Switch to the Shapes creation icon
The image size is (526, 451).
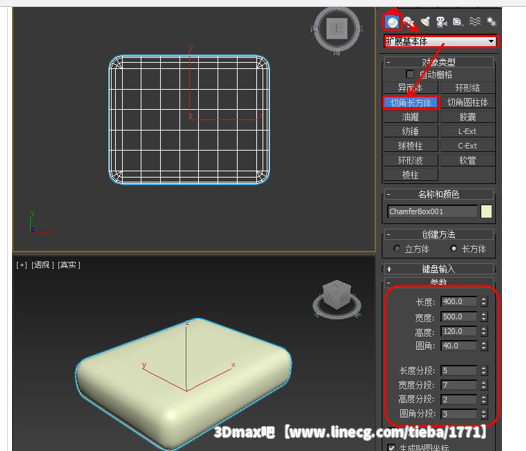point(409,22)
